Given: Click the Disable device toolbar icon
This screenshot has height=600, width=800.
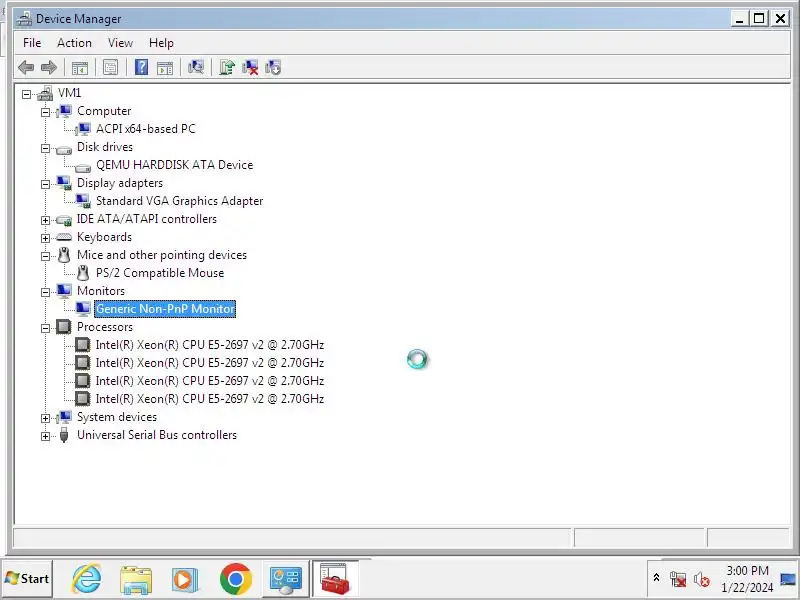Looking at the screenshot, I should click(273, 67).
